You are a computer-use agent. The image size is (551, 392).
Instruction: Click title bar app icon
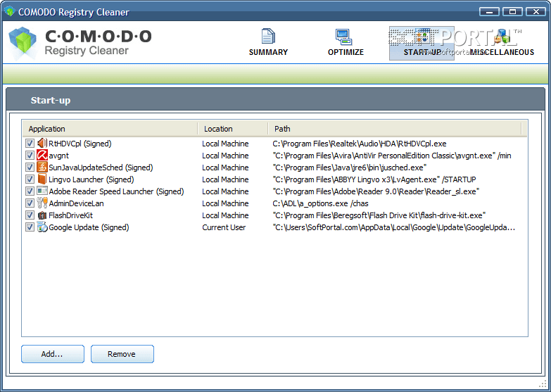coord(8,11)
